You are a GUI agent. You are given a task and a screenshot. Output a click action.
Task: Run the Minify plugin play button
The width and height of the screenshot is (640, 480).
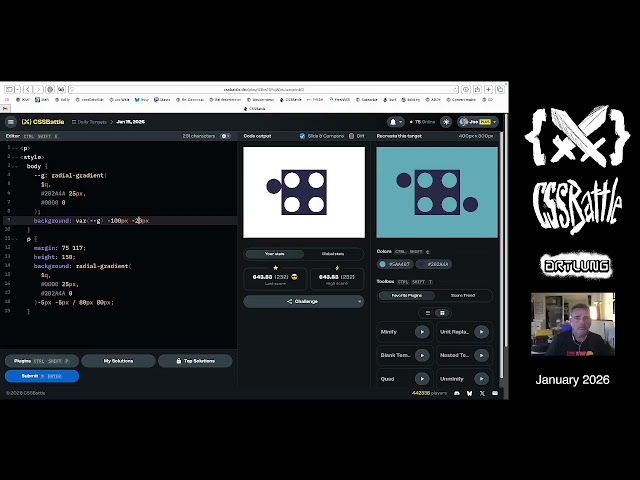pyautogui.click(x=422, y=332)
